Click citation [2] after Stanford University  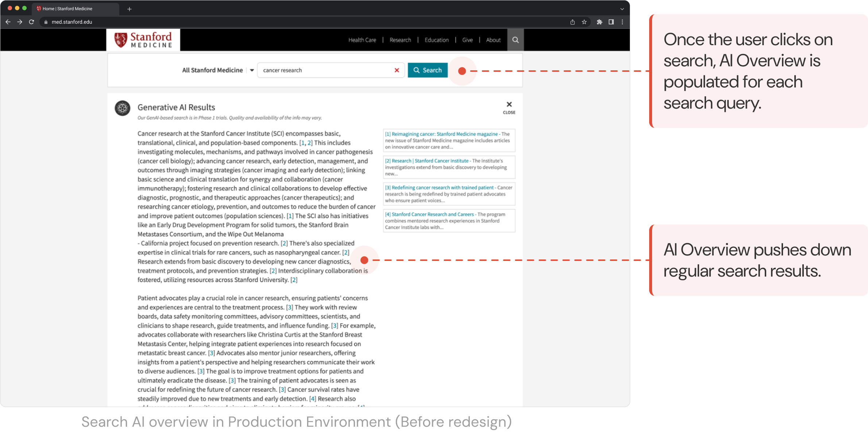click(x=294, y=279)
